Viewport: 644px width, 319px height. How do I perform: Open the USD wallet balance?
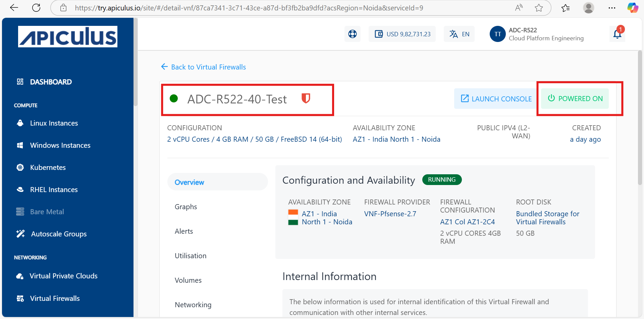coord(402,34)
